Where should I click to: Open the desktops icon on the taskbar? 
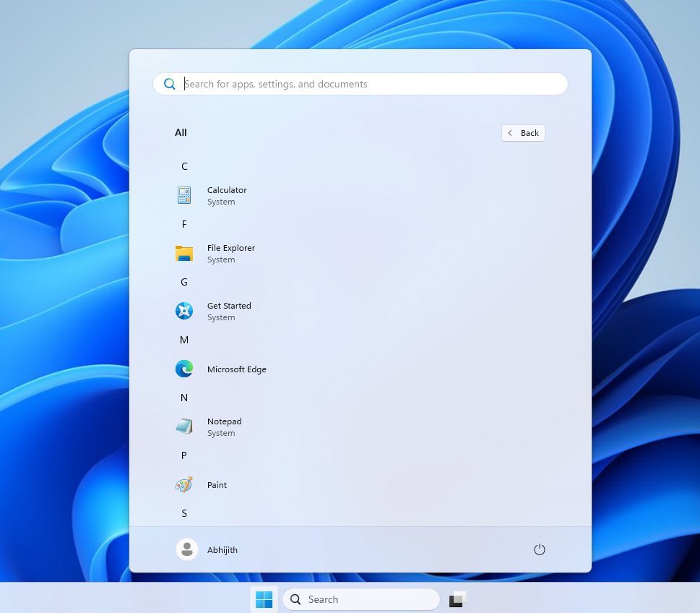[x=456, y=599]
